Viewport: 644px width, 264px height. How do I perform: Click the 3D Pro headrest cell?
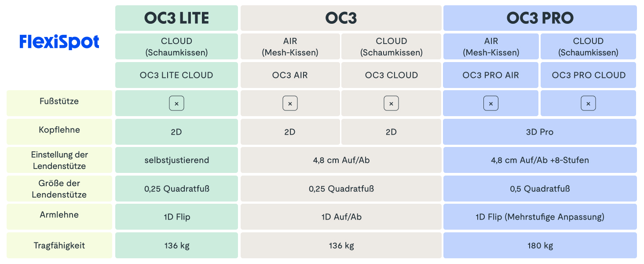540,132
